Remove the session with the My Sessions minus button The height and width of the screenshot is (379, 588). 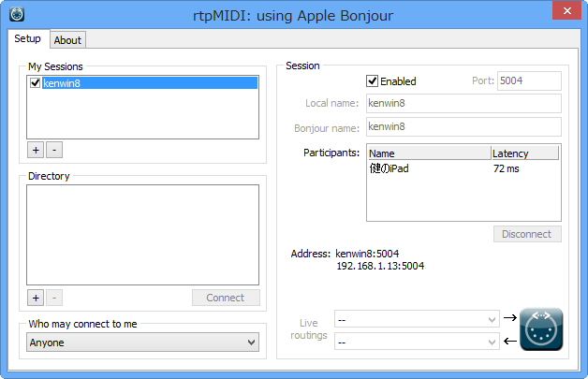point(54,150)
